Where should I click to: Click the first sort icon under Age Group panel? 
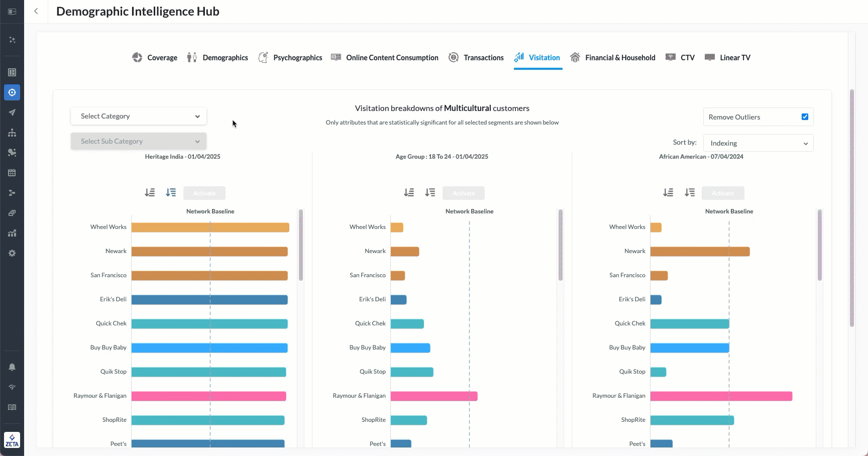[409, 192]
